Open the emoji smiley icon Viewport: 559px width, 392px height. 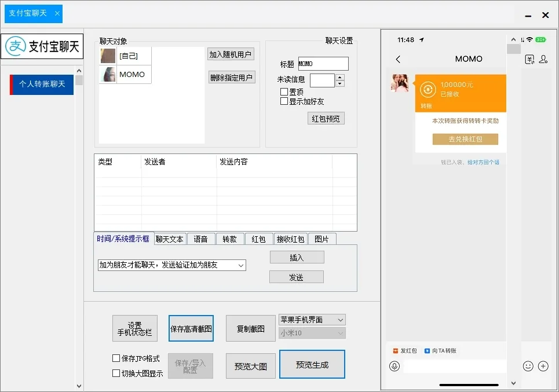528,366
